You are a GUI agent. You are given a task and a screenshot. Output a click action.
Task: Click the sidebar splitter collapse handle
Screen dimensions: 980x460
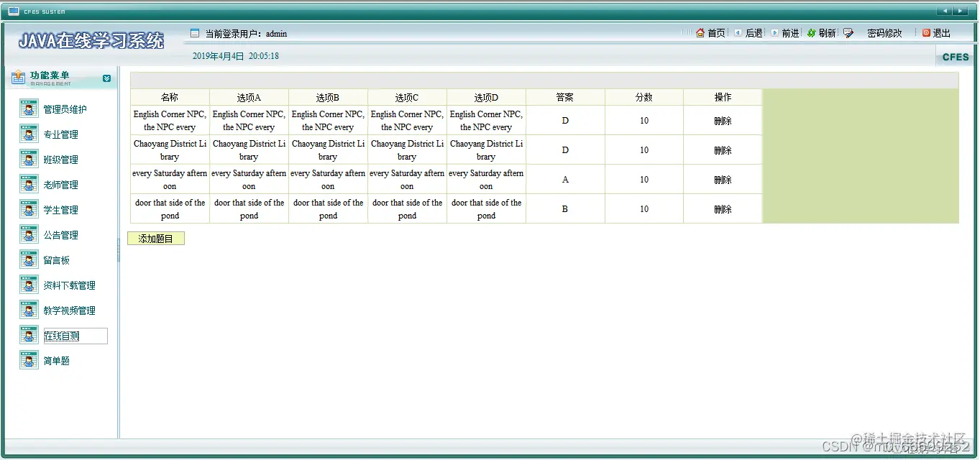click(x=119, y=251)
